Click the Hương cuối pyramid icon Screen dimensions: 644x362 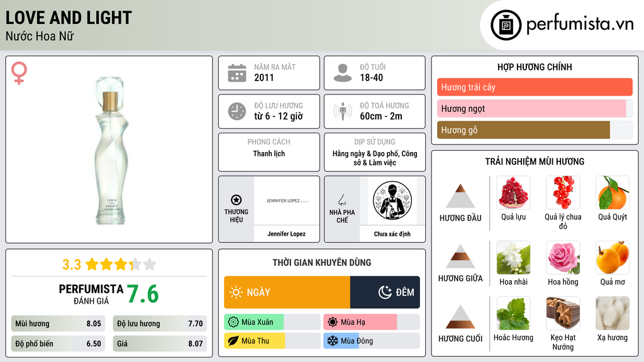(460, 317)
